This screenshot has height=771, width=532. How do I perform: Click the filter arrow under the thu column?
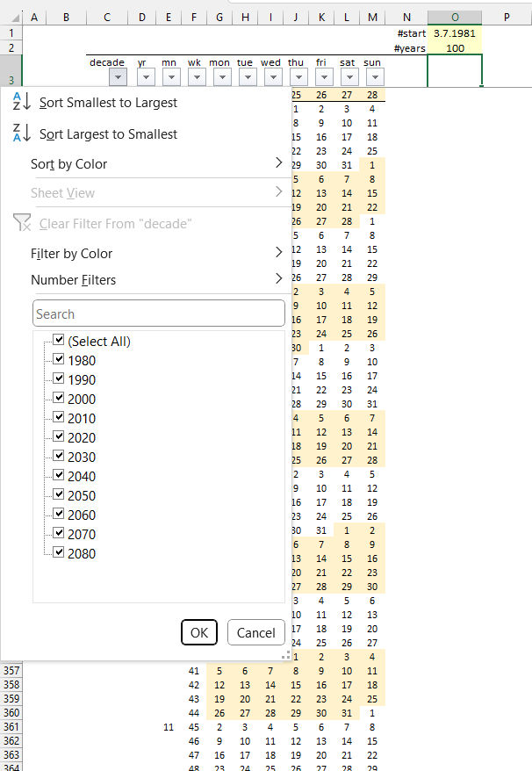298,77
